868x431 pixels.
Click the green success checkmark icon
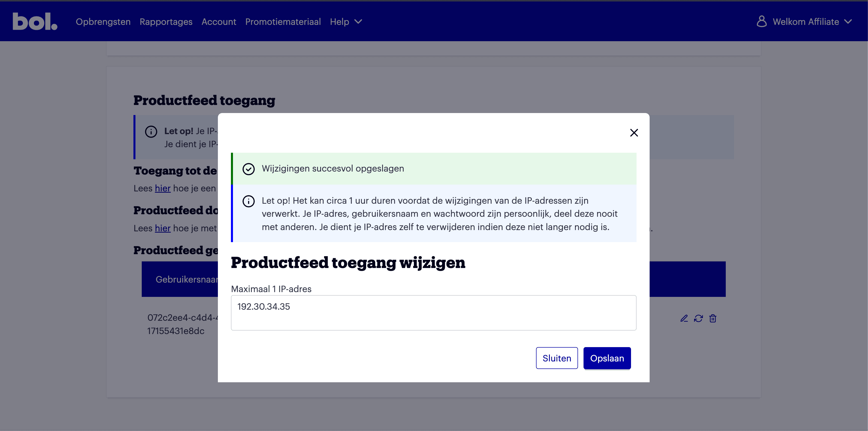(249, 169)
